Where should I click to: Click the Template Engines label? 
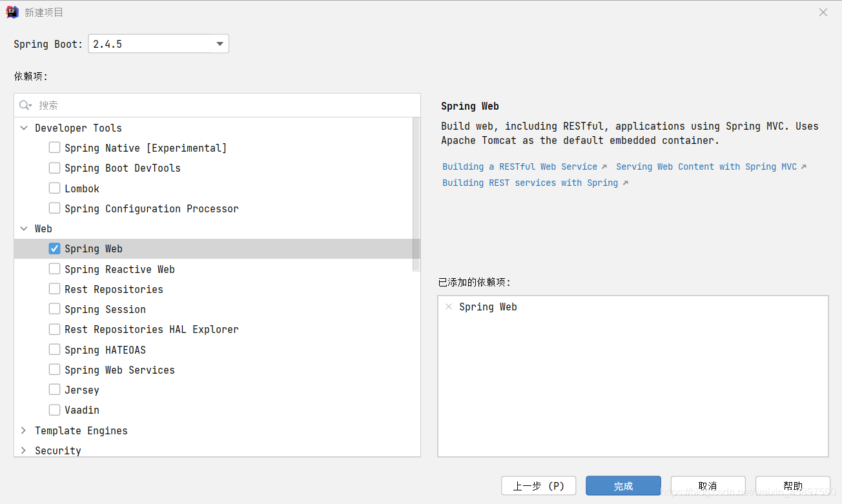click(81, 430)
